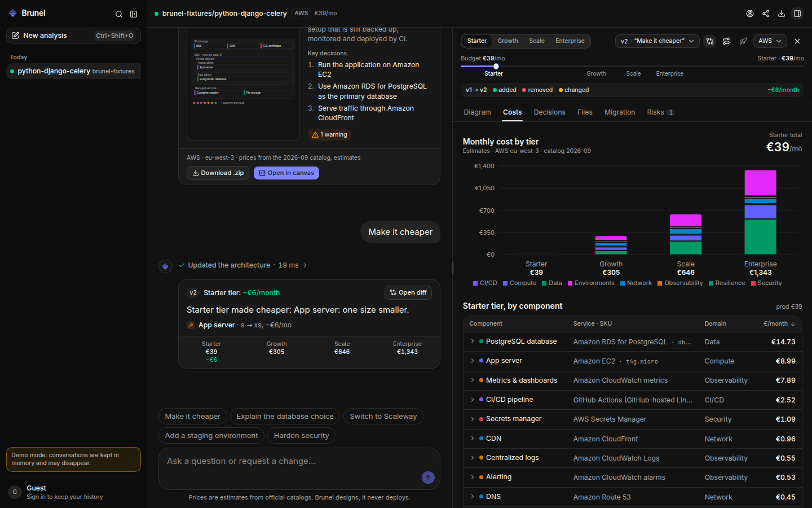Screen dimensions: 812x508
Task: Click the 'Switch to Scaleway' suggestion chip
Action: coord(383,417)
